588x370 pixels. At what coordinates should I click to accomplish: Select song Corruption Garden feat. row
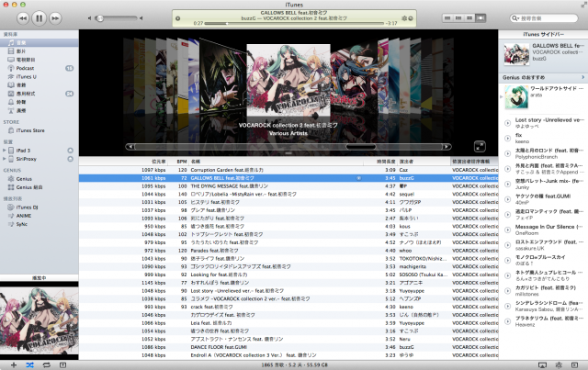point(288,170)
